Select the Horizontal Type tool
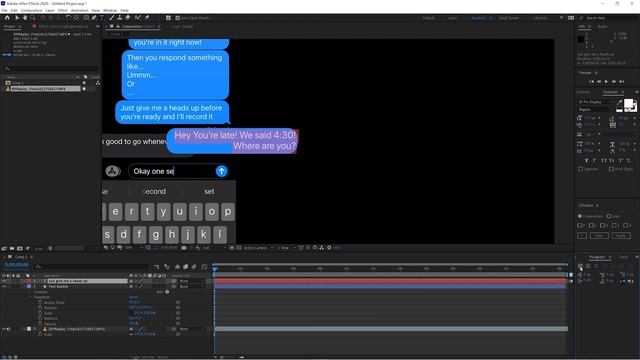The width and height of the screenshot is (640, 360). pos(102,18)
